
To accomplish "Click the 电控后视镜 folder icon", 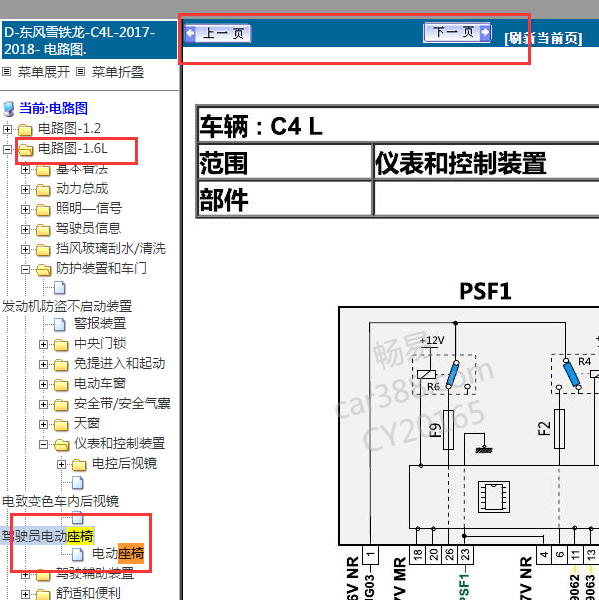I will 79,464.
